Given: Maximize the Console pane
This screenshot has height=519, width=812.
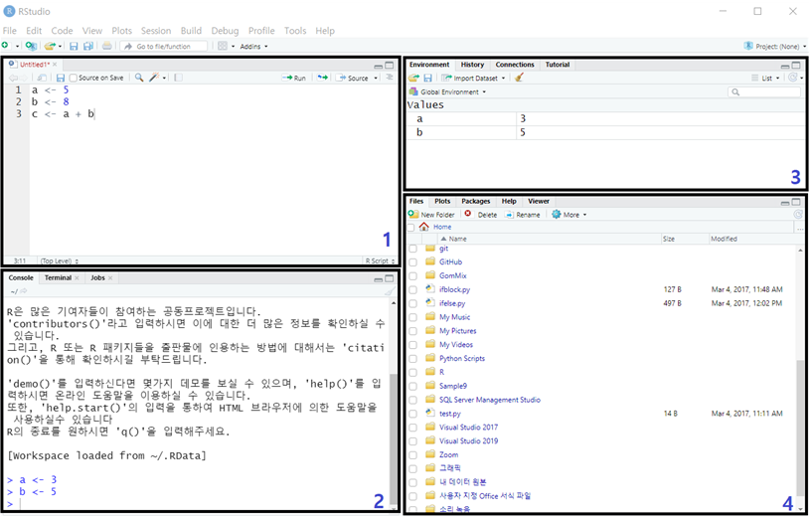Looking at the screenshot, I should pyautogui.click(x=390, y=278).
